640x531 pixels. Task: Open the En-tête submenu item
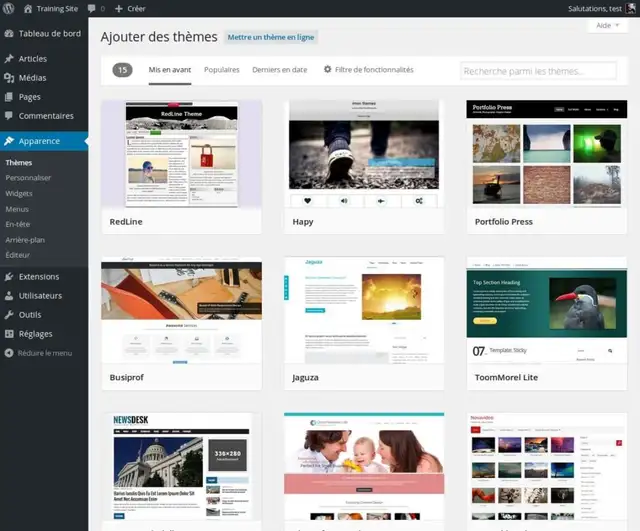(18, 224)
